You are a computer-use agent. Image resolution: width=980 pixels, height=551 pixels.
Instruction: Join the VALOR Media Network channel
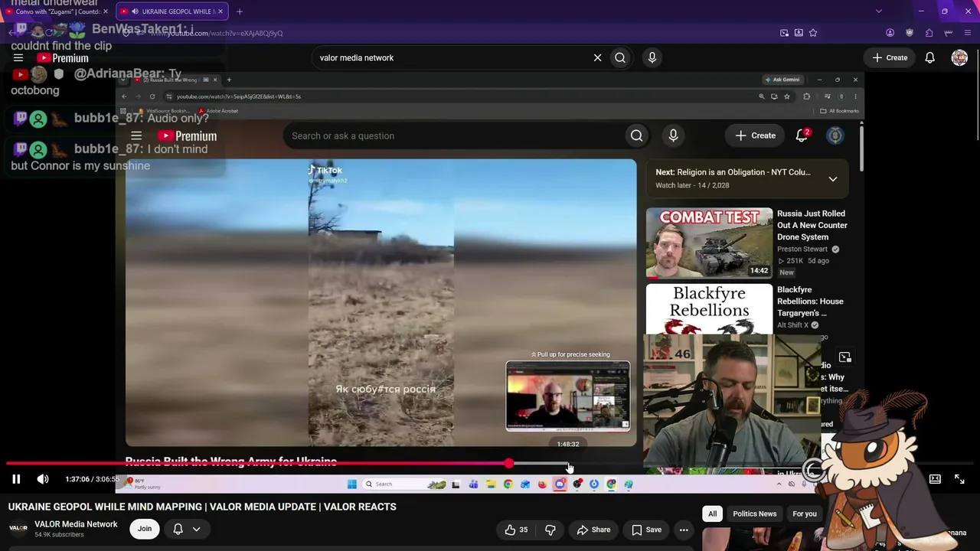pyautogui.click(x=145, y=529)
